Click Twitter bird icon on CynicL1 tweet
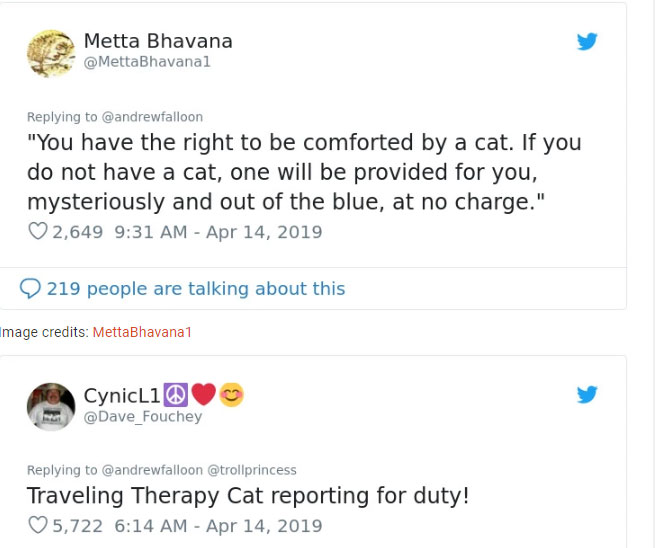 pyautogui.click(x=587, y=395)
